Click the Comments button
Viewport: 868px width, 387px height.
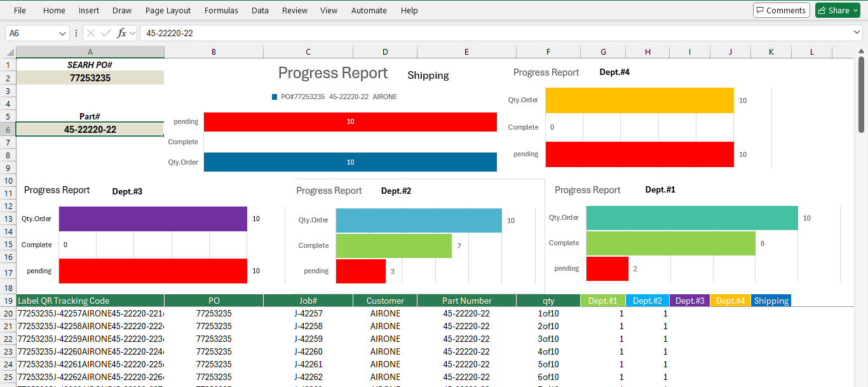tap(781, 10)
